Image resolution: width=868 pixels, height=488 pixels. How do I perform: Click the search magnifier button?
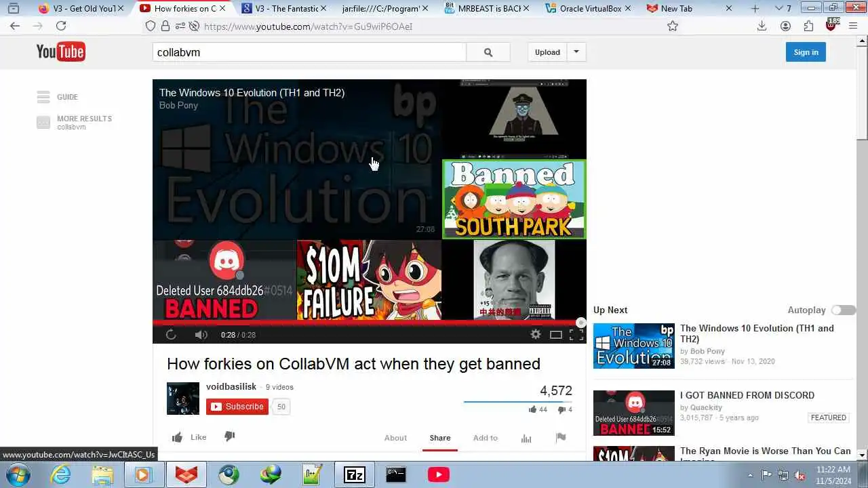[488, 52]
